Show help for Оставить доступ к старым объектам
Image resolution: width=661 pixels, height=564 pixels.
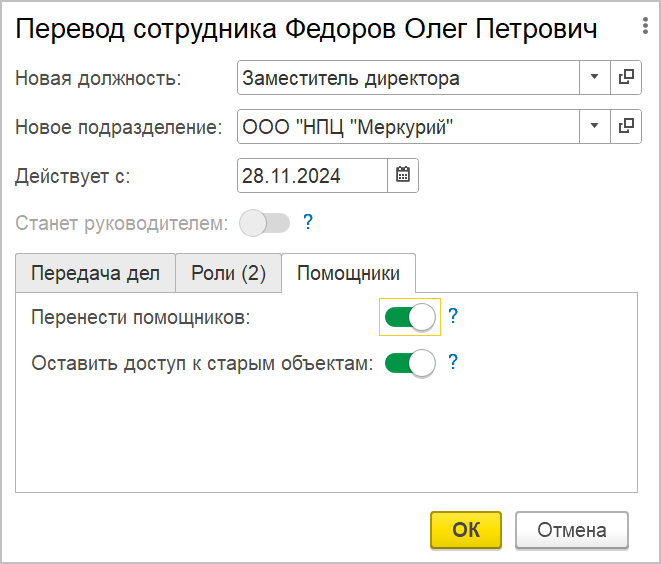tap(452, 362)
